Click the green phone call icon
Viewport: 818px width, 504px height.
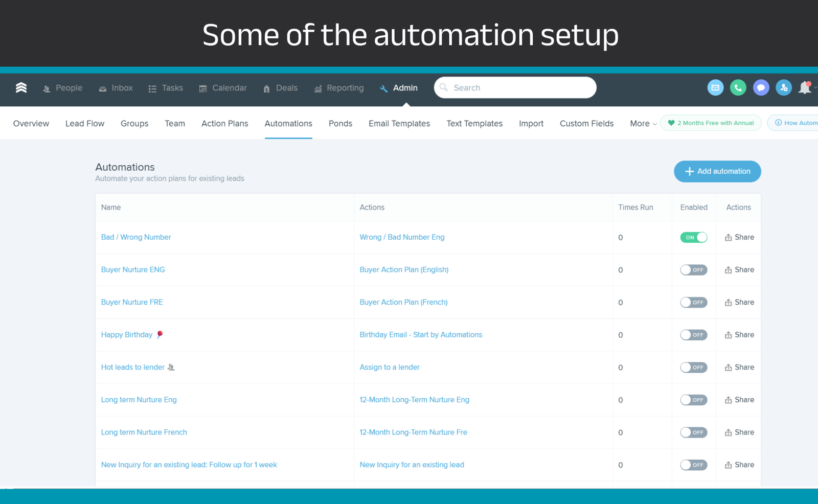[x=738, y=88]
